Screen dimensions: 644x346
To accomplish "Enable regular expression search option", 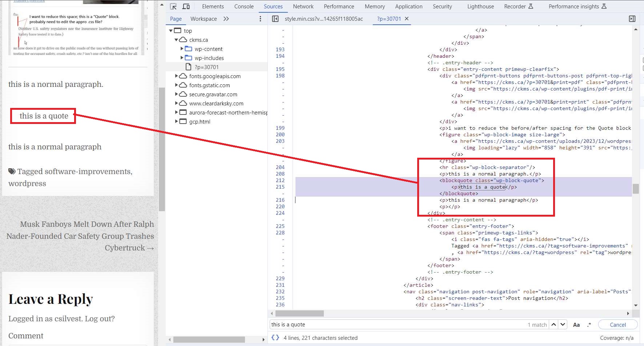I will point(589,325).
